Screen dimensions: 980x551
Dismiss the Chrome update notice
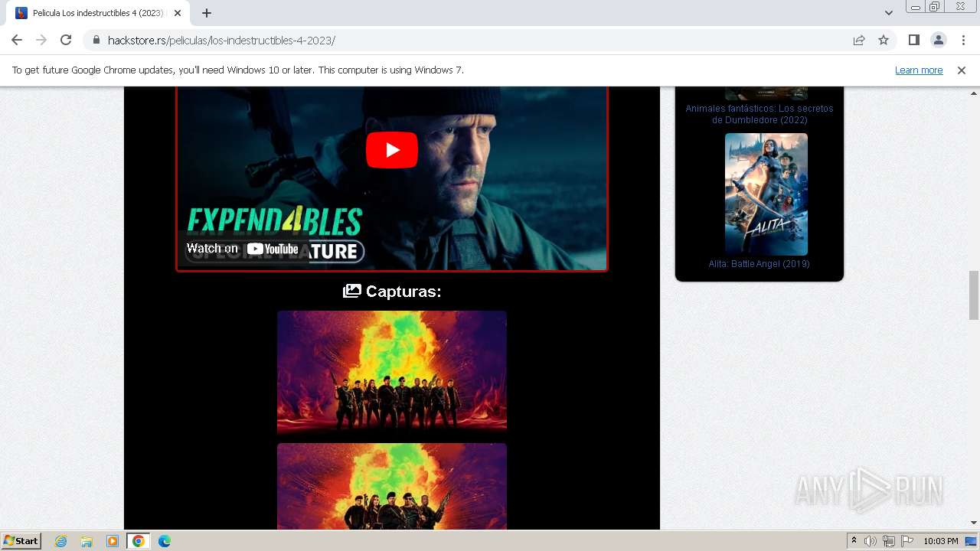coord(962,70)
